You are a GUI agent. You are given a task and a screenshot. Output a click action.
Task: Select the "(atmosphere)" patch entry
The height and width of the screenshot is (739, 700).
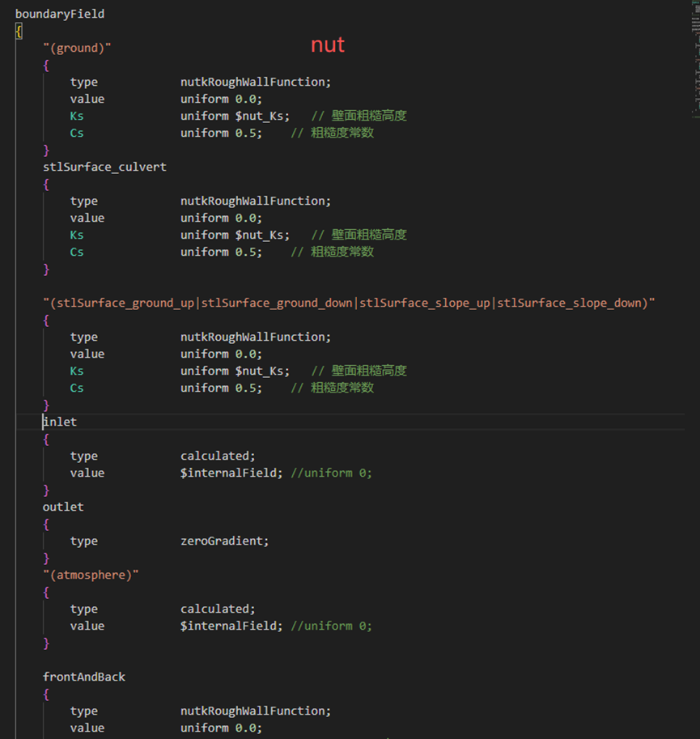pyautogui.click(x=91, y=574)
